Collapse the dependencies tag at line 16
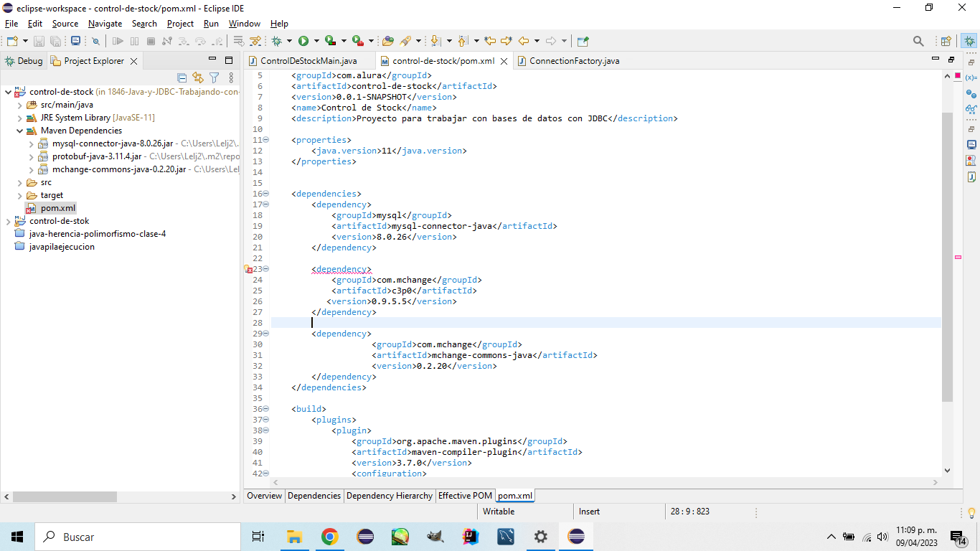 click(266, 194)
